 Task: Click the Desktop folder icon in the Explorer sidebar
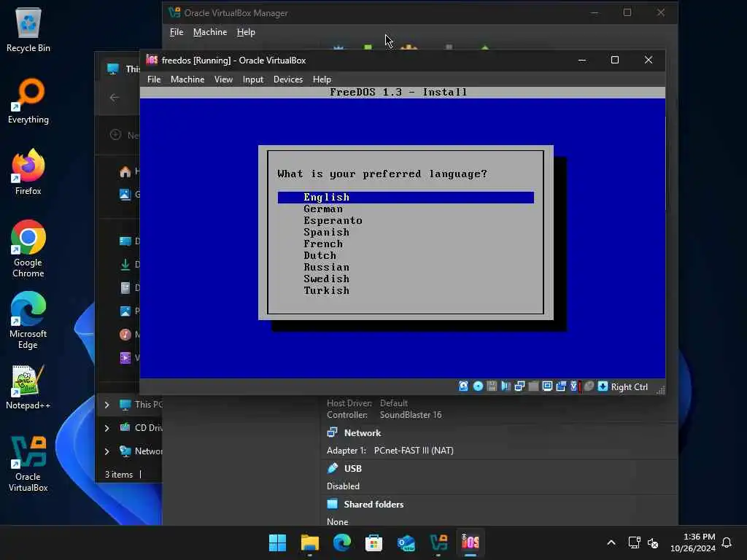pos(125,241)
